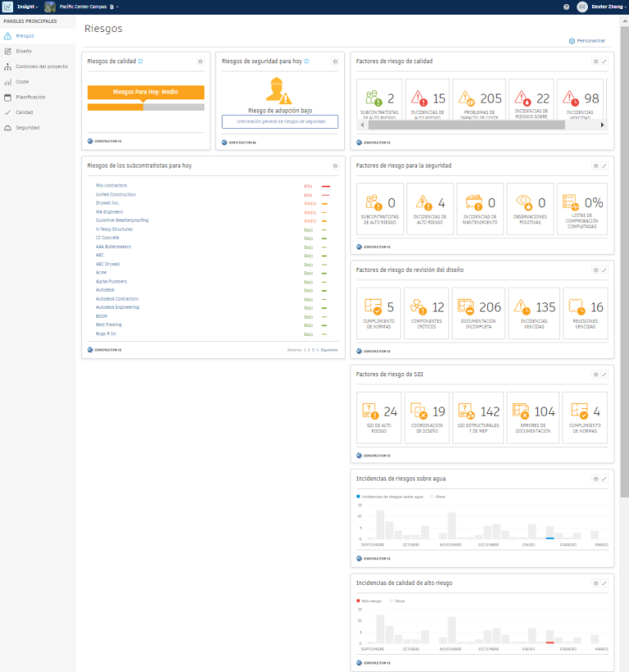Expand Factores de riesgo de calidad card
The width and height of the screenshot is (629, 672).
click(x=604, y=62)
